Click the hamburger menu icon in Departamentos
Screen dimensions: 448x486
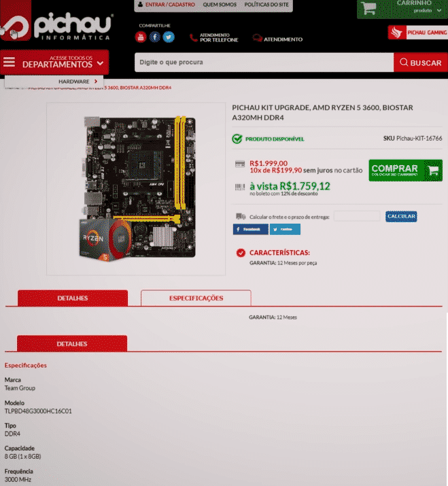(9, 63)
